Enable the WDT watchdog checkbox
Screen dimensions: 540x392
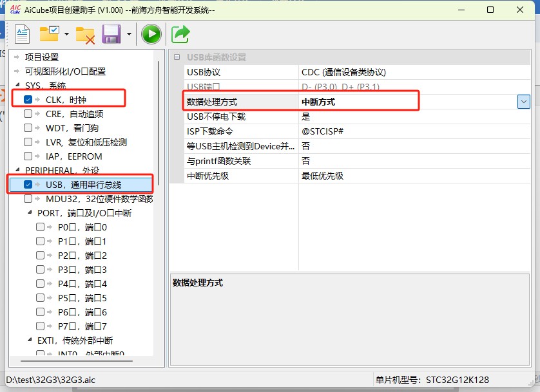pos(28,128)
